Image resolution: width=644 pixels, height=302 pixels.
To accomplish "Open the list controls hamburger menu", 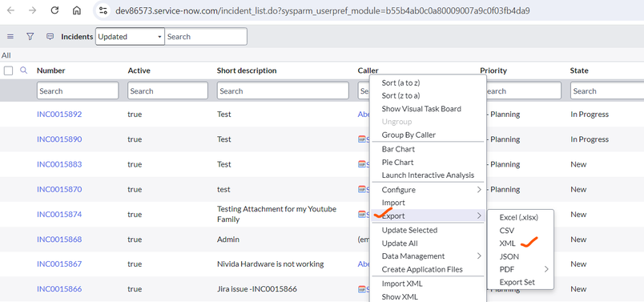I will [10, 37].
